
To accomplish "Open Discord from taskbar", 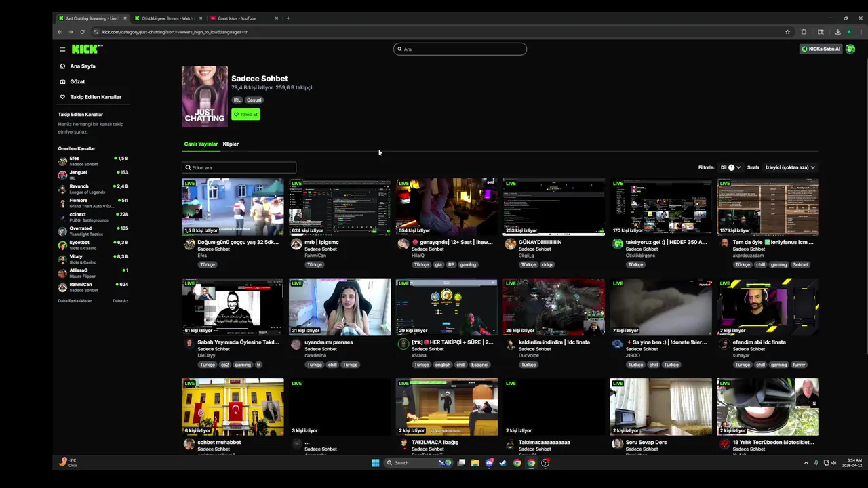I will click(489, 463).
